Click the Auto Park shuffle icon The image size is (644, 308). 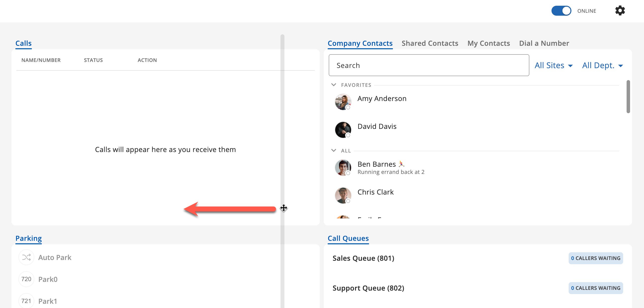pyautogui.click(x=26, y=257)
